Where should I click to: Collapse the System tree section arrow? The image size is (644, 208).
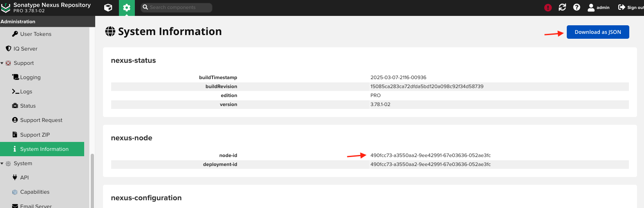2,164
